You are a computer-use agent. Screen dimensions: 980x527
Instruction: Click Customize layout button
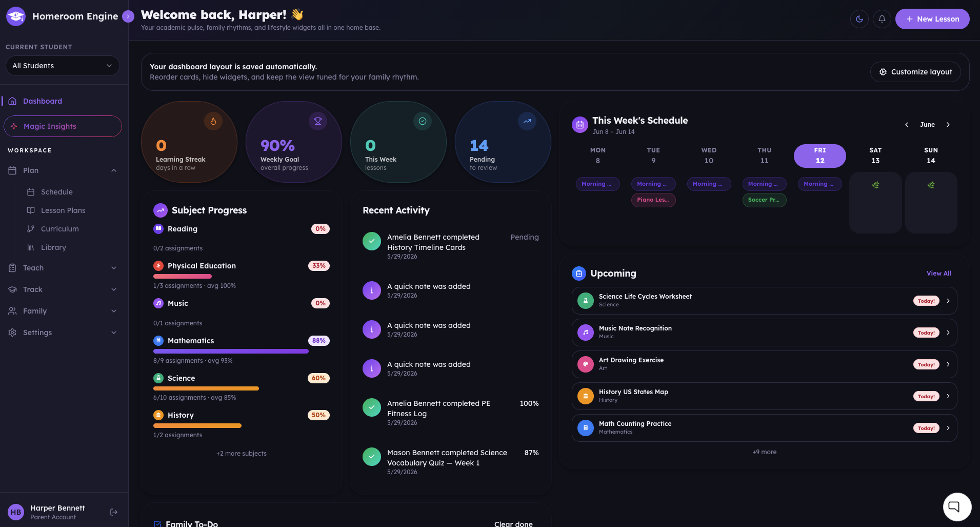pyautogui.click(x=915, y=72)
